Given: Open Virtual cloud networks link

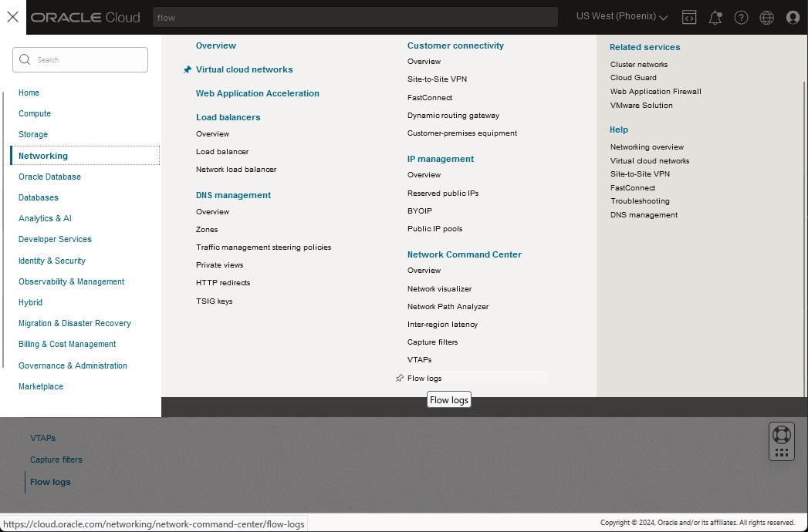Looking at the screenshot, I should pos(245,69).
